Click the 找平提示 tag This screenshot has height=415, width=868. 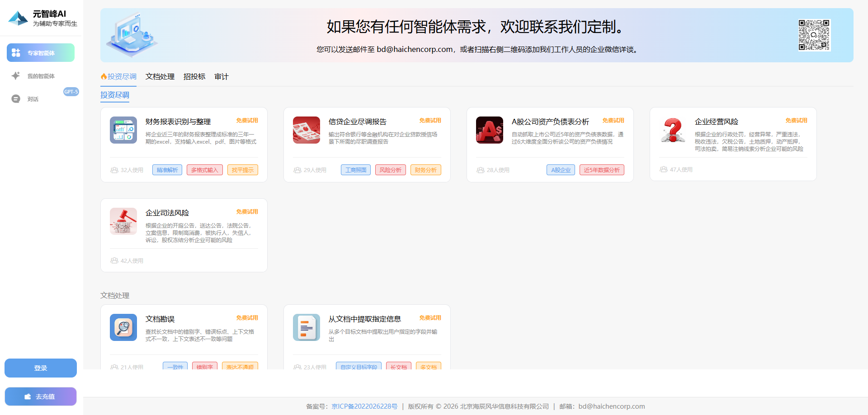pos(243,170)
